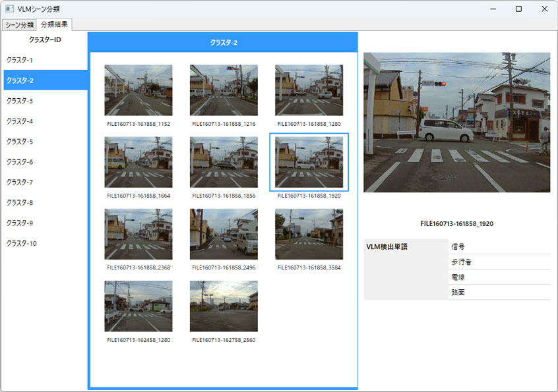Viewport: 558px width, 392px height.
Task: Select クラスタ-3 in the cluster list
Action: pos(20,100)
